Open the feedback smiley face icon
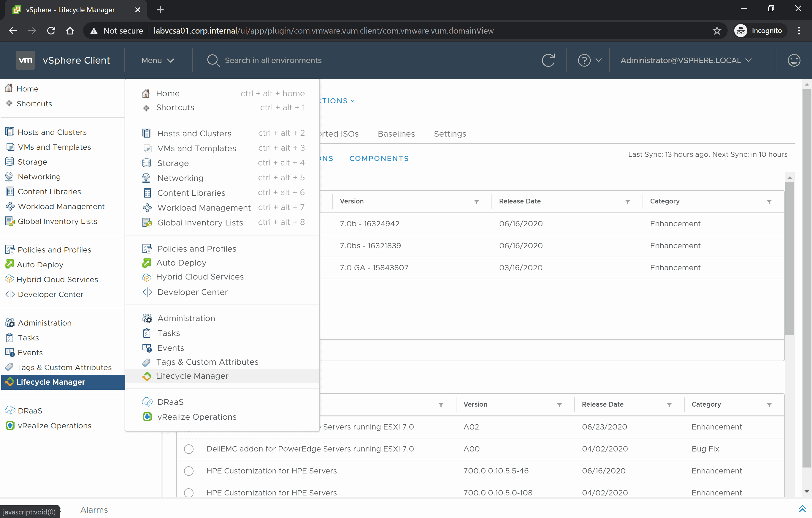Viewport: 812px width, 518px height. click(794, 60)
